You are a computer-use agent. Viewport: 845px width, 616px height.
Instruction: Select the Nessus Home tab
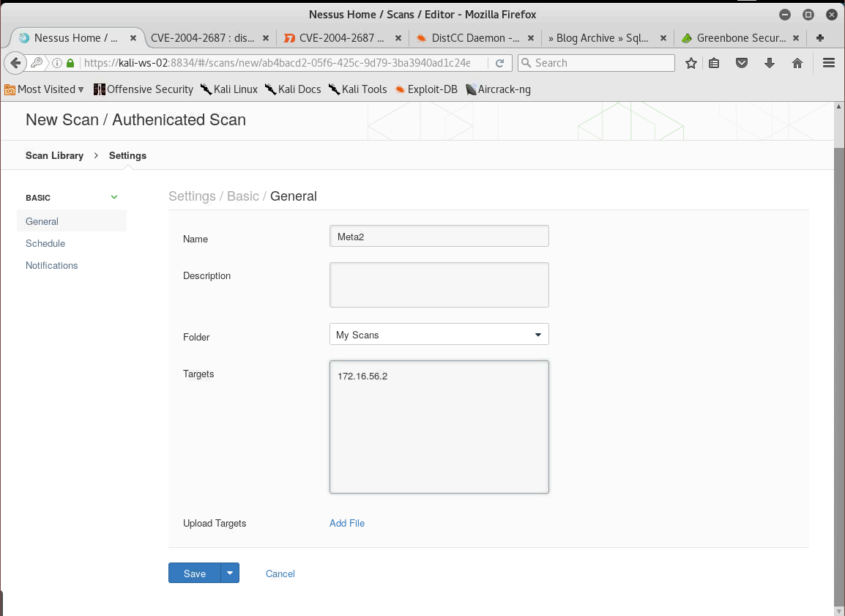point(75,38)
